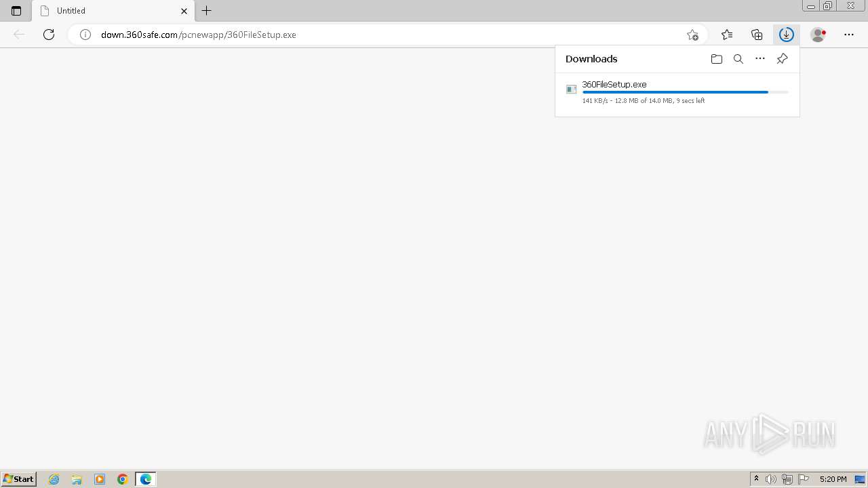Click the Downloads panel heading
This screenshot has width=868, height=488.
591,59
